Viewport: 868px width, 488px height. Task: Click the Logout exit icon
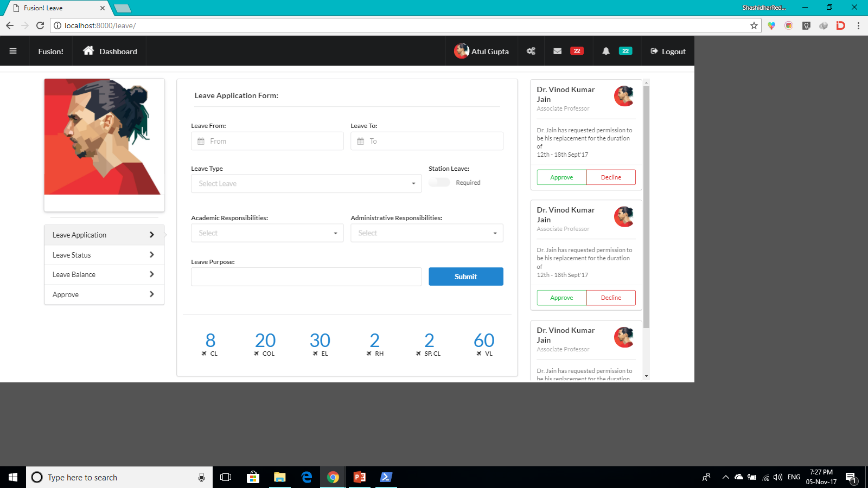[655, 51]
